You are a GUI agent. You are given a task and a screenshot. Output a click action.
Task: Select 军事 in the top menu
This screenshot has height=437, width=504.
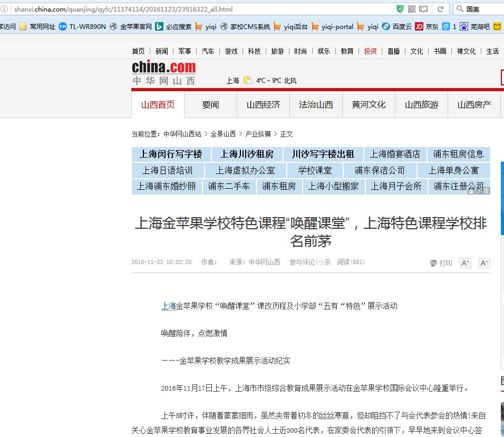185,51
